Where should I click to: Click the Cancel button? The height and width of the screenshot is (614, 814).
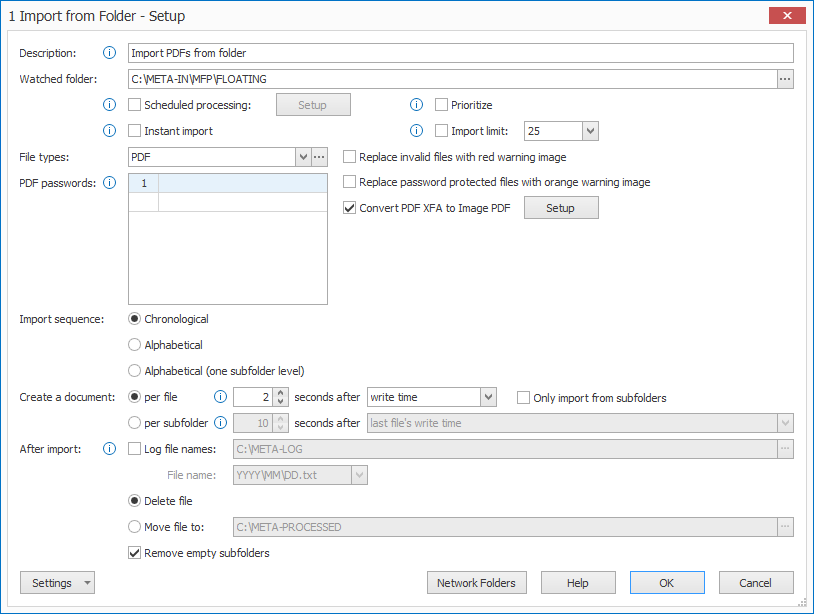coord(756,583)
